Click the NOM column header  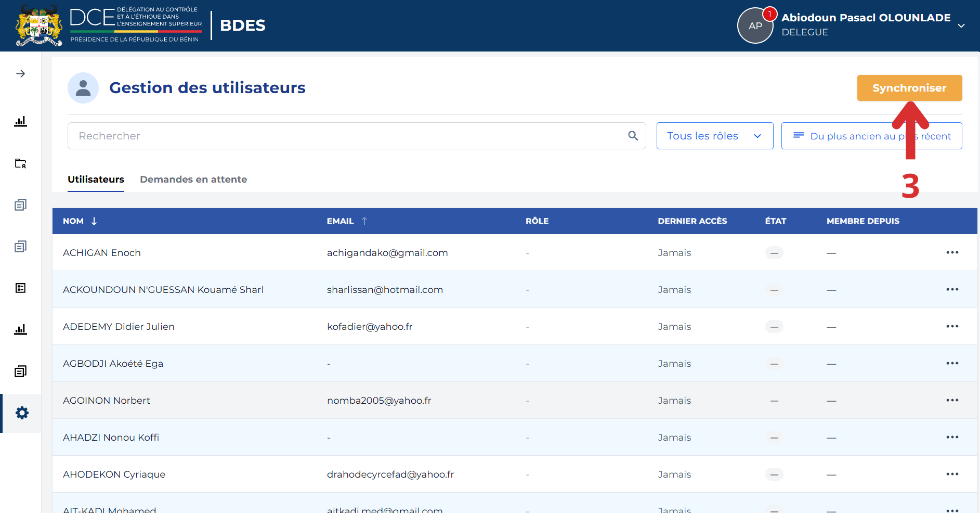point(73,221)
